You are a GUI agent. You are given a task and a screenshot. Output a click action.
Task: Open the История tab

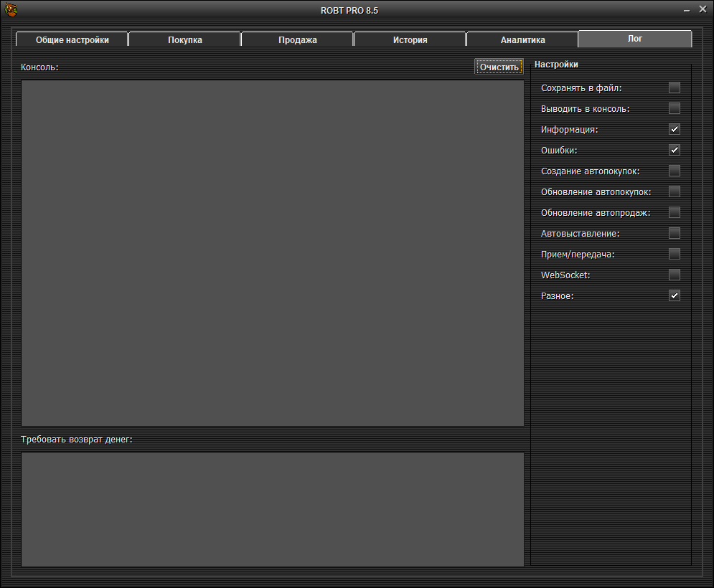(410, 40)
